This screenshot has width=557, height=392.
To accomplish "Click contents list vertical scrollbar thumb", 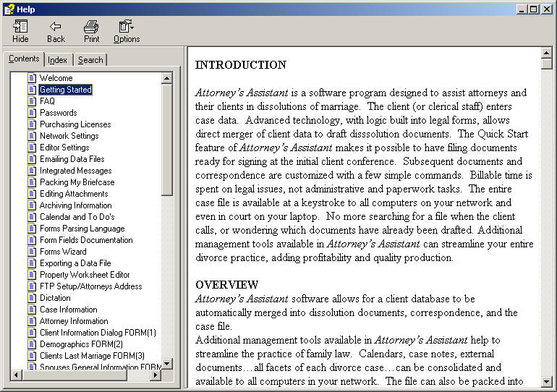I will coord(166,140).
